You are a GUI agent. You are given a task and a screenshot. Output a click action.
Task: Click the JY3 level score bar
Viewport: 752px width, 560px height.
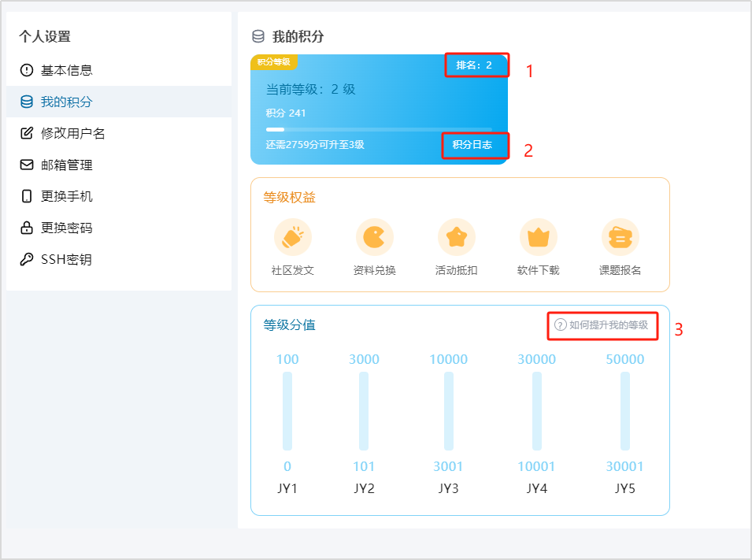[x=449, y=411]
